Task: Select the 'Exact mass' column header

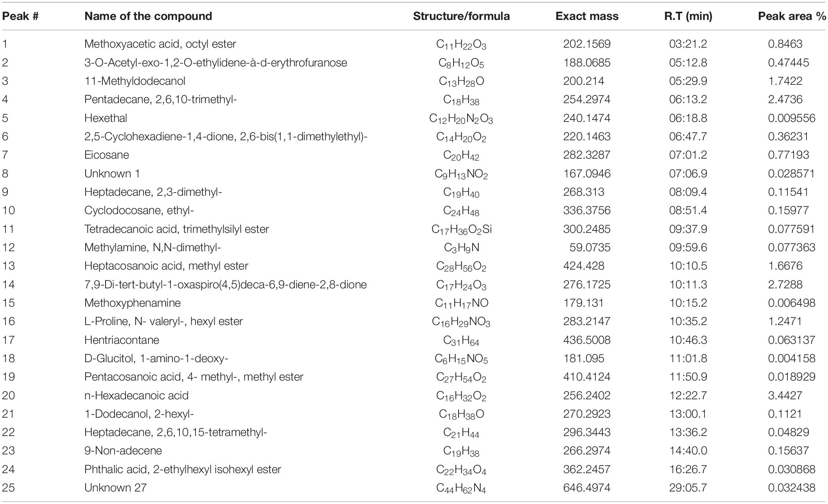Action: [x=587, y=16]
